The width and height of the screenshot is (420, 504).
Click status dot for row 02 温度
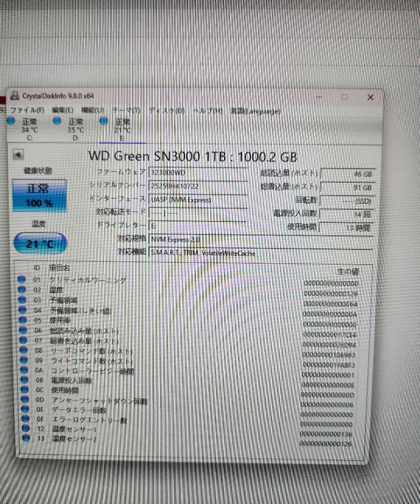pos(22,289)
